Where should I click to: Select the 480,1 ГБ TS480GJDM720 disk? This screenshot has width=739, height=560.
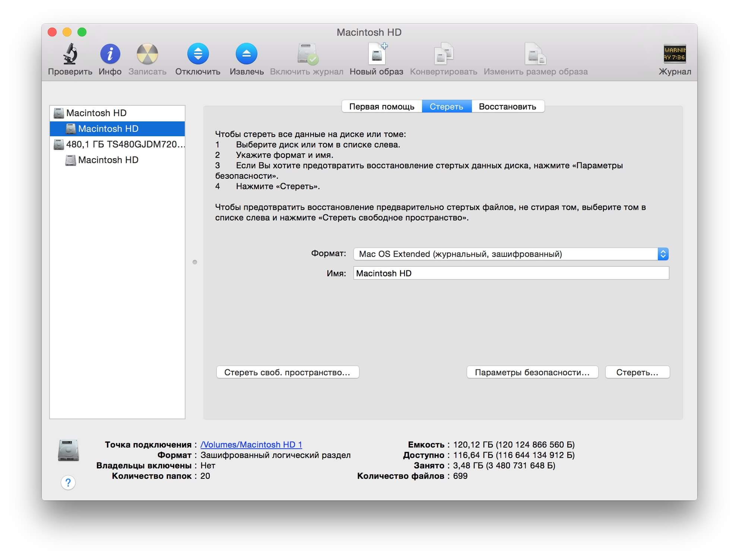pos(117,144)
